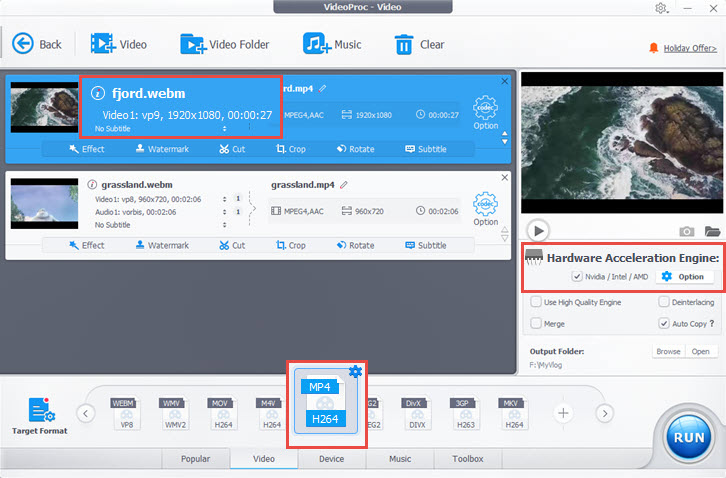The height and width of the screenshot is (478, 726).
Task: Select DivX format
Action: point(417,413)
